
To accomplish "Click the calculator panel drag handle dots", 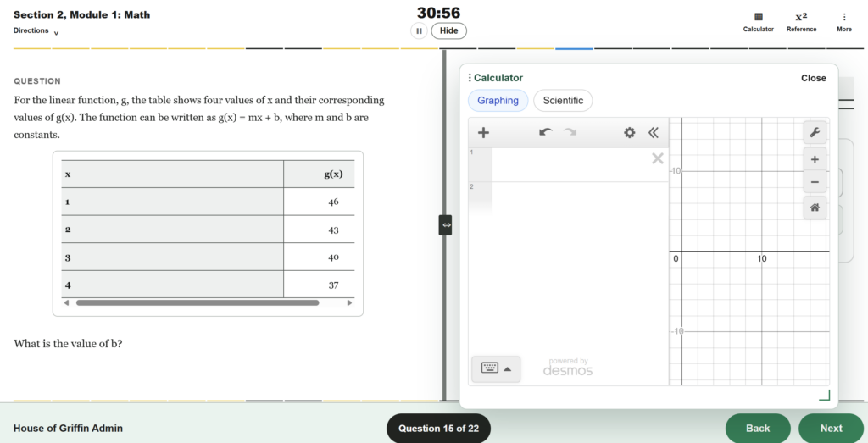I will [x=470, y=78].
